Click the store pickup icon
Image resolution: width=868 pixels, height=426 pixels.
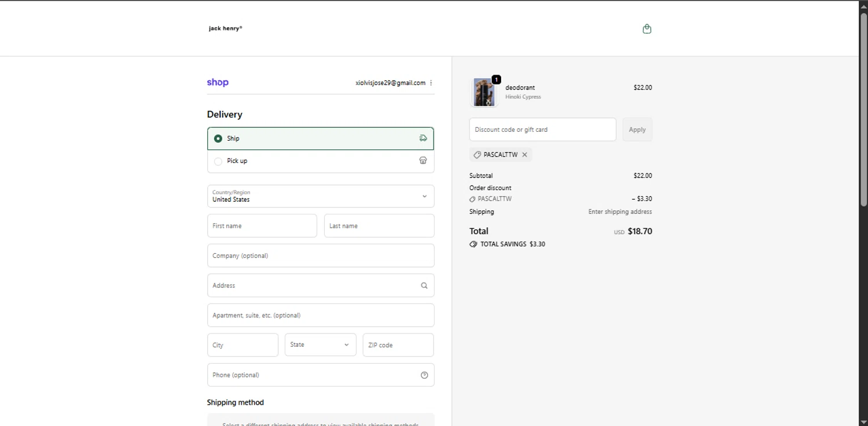click(x=423, y=161)
